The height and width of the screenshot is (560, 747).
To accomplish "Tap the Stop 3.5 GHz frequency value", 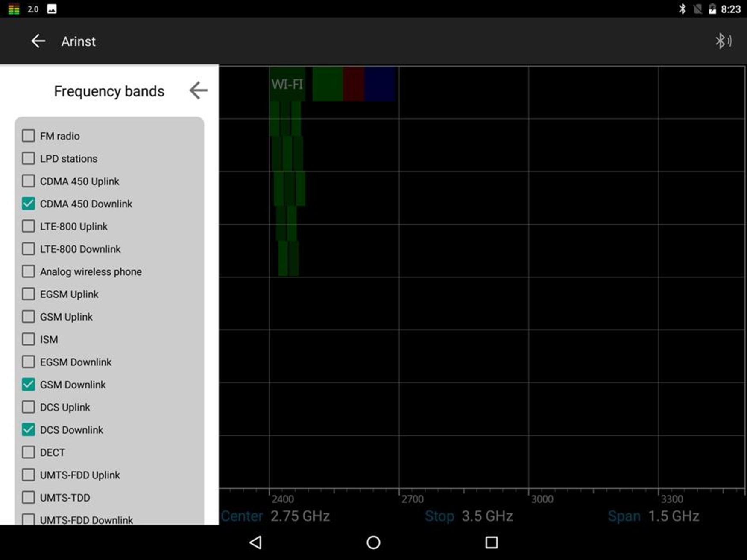I will coord(487,516).
